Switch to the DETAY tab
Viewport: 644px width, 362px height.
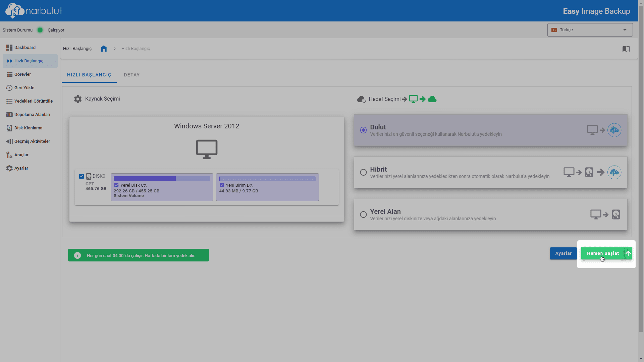[131, 75]
